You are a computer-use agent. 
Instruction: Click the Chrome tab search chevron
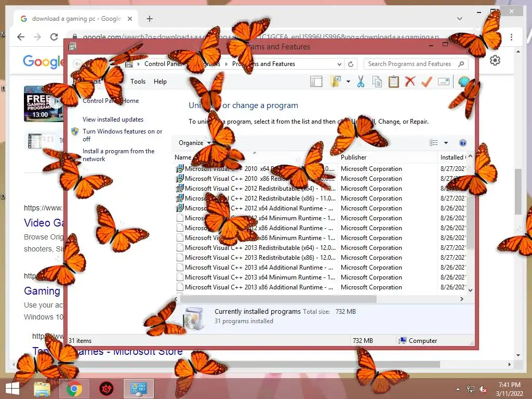click(459, 19)
